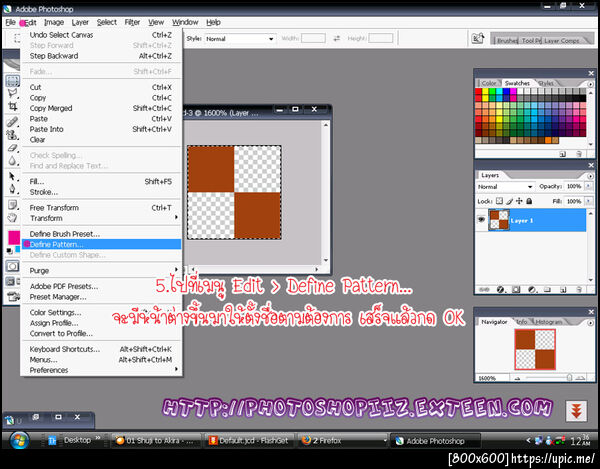Viewport: 600px width, 469px height.
Task: Reset default foreground and background colors icon
Action: pos(10,251)
